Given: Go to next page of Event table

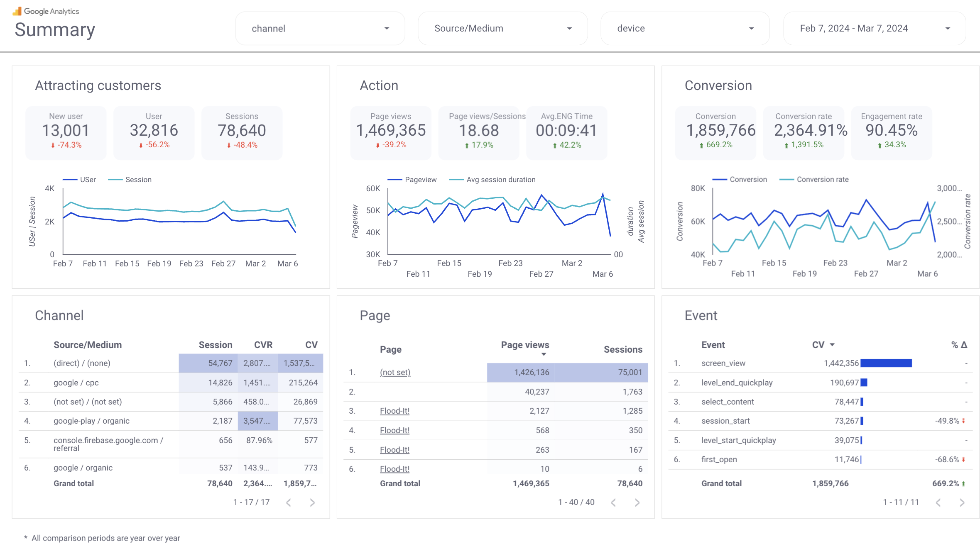Looking at the screenshot, I should [962, 502].
